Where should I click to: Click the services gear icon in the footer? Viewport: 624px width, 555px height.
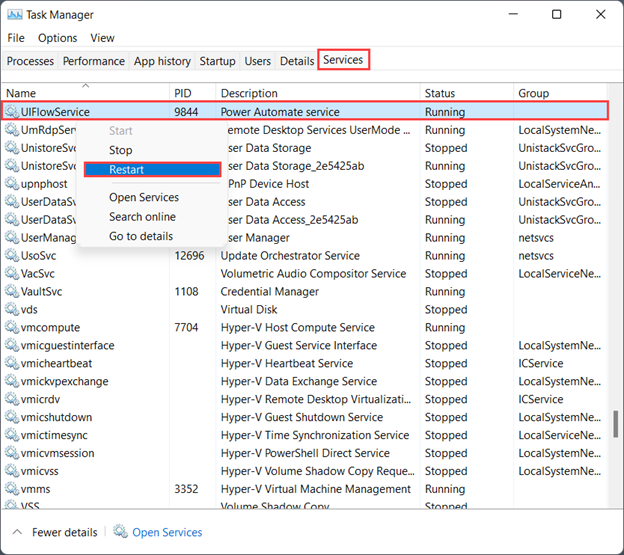120,532
